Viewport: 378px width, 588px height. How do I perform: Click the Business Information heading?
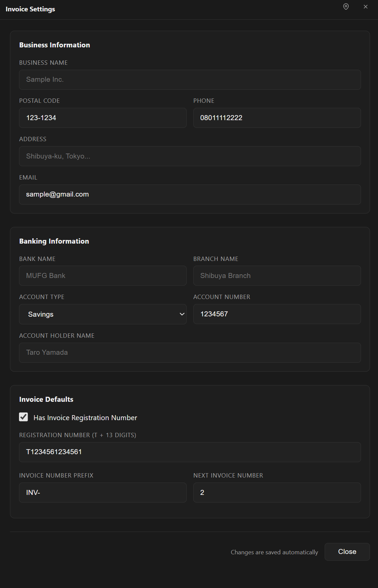pyautogui.click(x=55, y=45)
